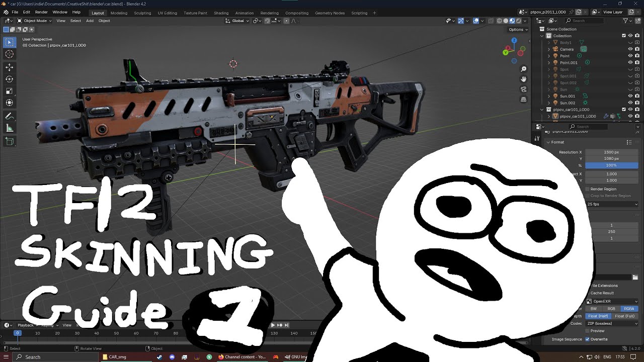Screen dimensions: 644x362
Task: Select the Rotate tool
Action: coord(9,79)
